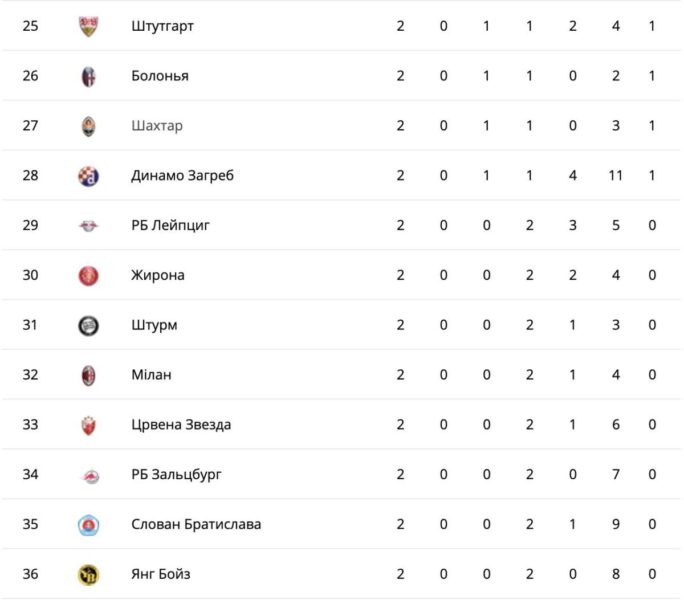Image resolution: width=684 pixels, height=600 pixels.
Task: Open the РБ Лейпциг bull logo
Action: pos(89,226)
